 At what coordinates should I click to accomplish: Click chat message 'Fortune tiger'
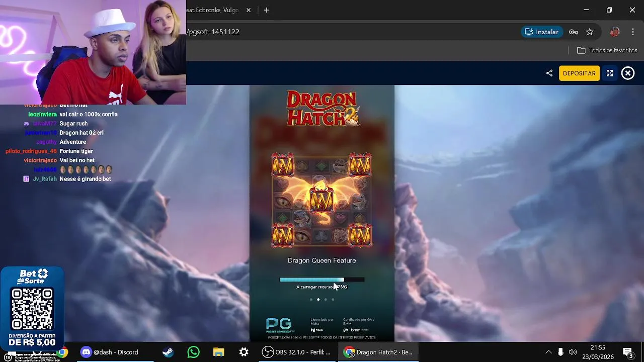tap(76, 151)
